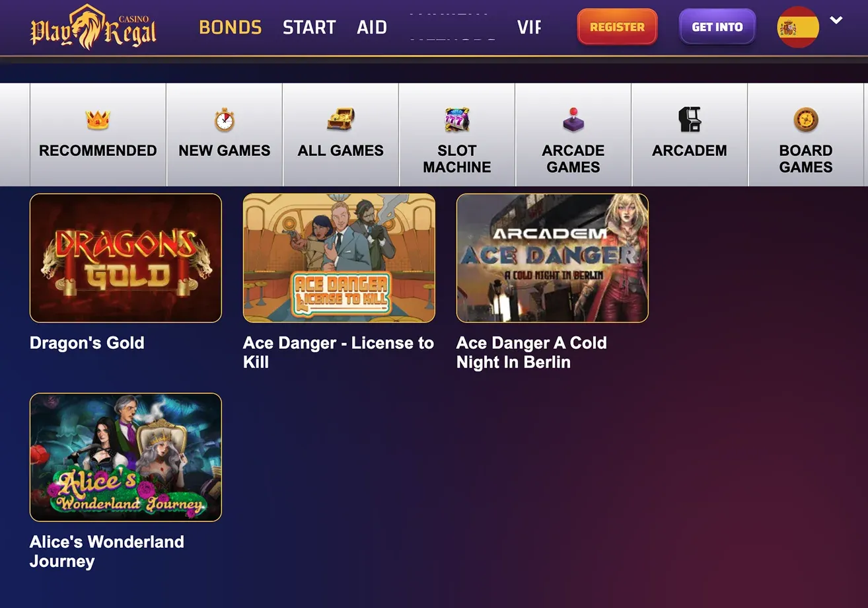Viewport: 868px width, 608px height.
Task: Select the Recommended crown icon
Action: (x=98, y=120)
